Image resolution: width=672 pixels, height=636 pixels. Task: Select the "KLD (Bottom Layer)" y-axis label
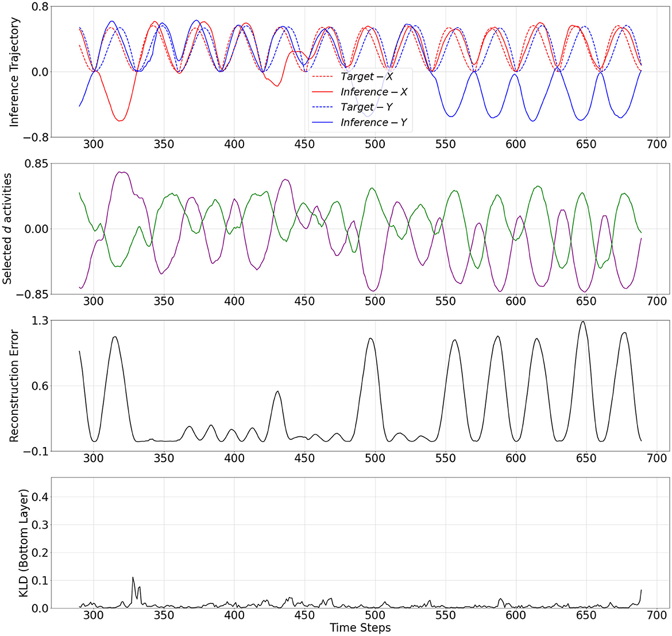tap(24, 542)
